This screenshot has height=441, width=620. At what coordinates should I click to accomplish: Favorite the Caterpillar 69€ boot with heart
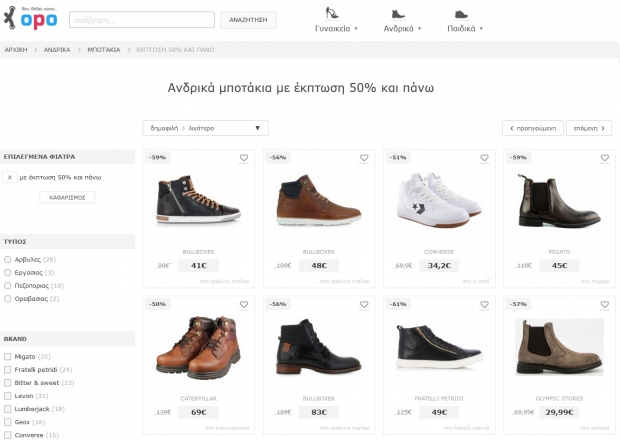pyautogui.click(x=244, y=305)
